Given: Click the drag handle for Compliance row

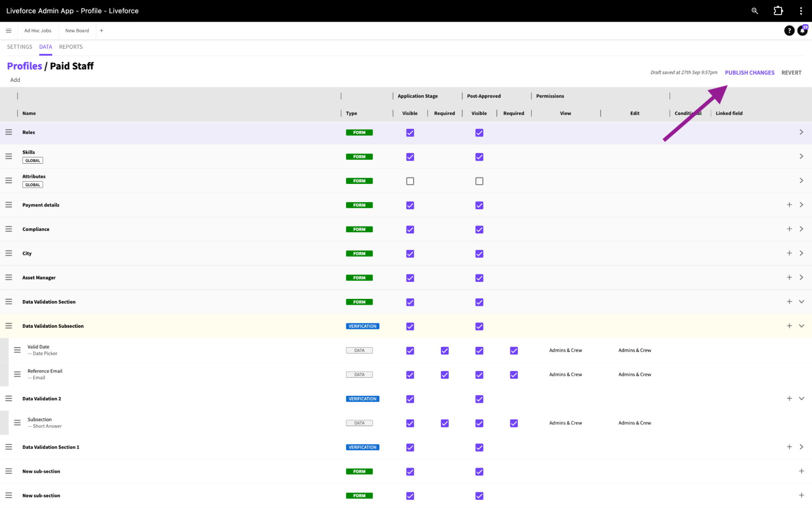Looking at the screenshot, I should pyautogui.click(x=9, y=229).
